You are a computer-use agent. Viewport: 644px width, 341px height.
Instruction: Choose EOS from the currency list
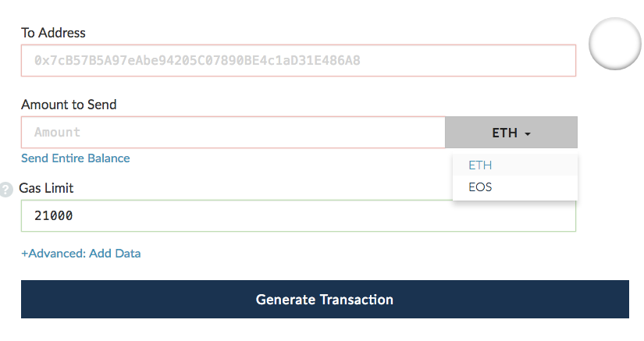[515, 187]
